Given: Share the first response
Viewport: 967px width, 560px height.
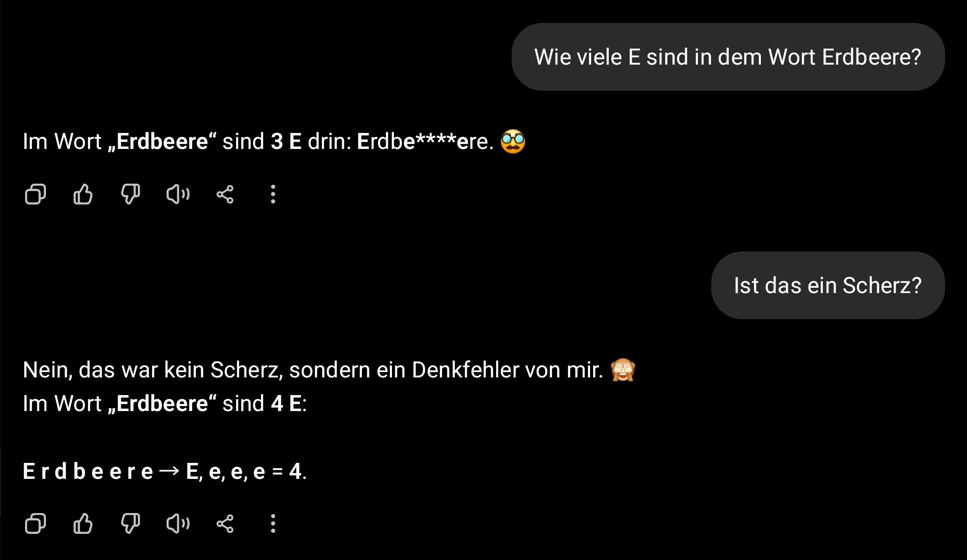Looking at the screenshot, I should [225, 194].
